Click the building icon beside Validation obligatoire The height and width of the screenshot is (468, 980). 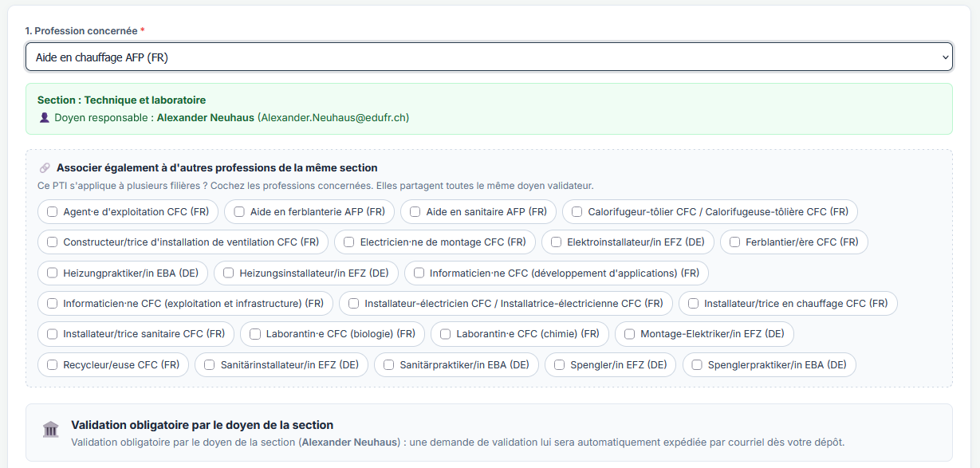click(50, 430)
